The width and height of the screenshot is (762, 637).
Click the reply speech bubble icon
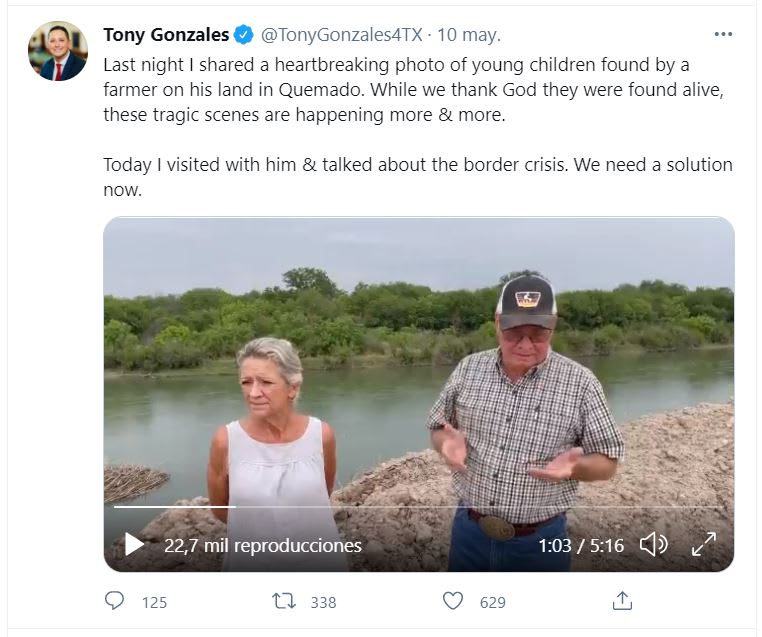pos(115,601)
